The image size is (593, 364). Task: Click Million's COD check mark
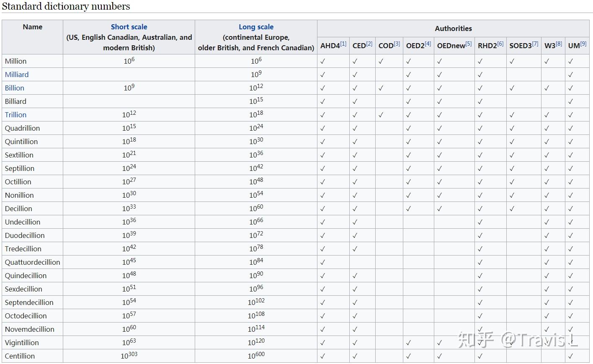(381, 61)
